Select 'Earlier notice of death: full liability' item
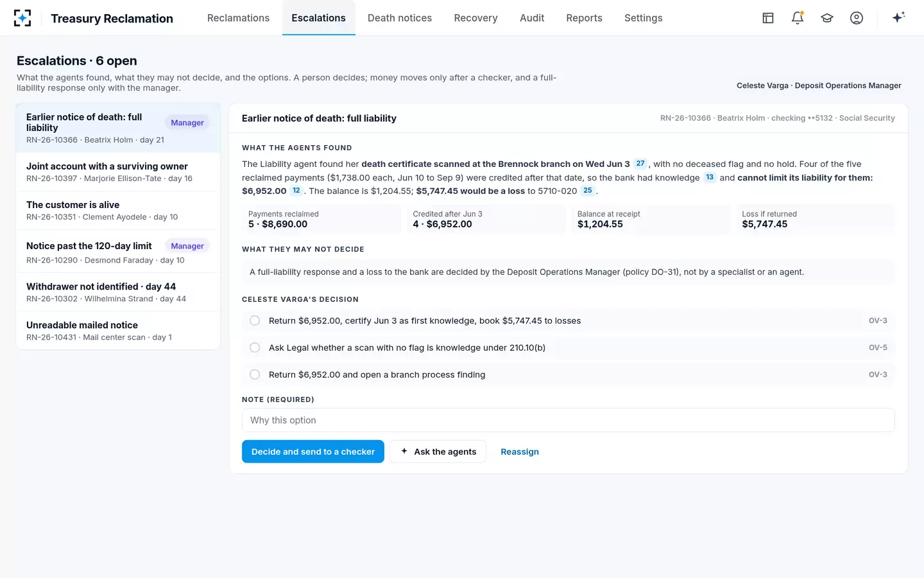924x578 pixels. [118, 128]
